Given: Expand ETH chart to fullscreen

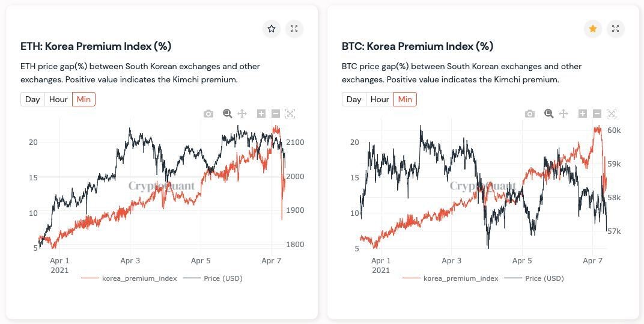Looking at the screenshot, I should [294, 29].
